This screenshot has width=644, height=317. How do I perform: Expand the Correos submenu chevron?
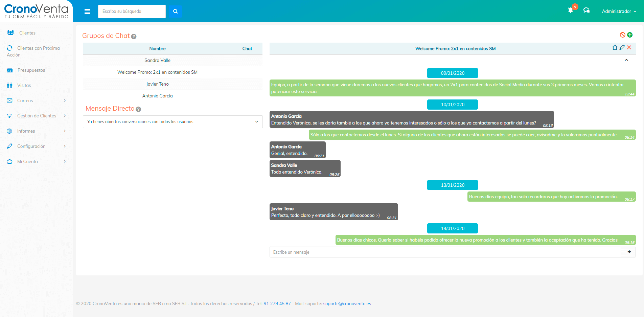pyautogui.click(x=65, y=100)
